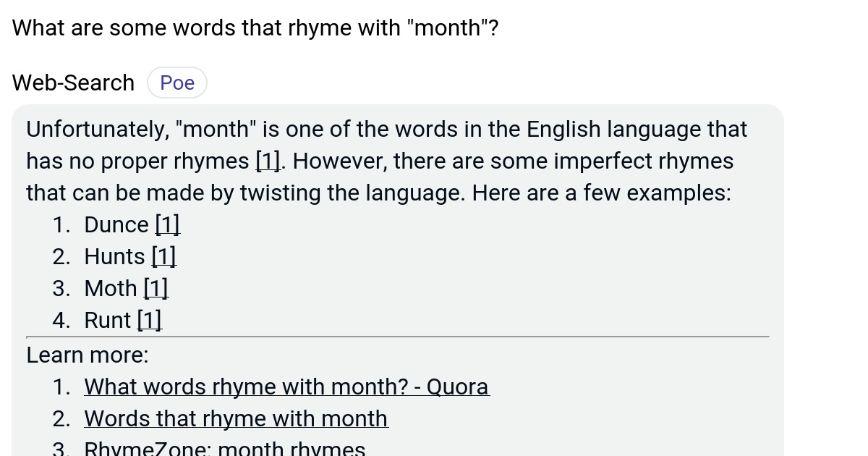Screen dimensions: 868x456
Task: Click the divider line above Learn more
Action: (398, 337)
